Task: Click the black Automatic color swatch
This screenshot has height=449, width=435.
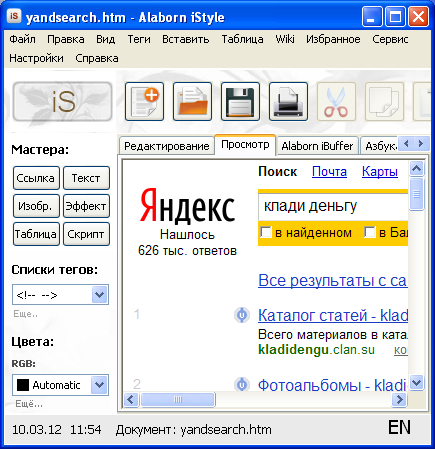Action: pos(23,385)
